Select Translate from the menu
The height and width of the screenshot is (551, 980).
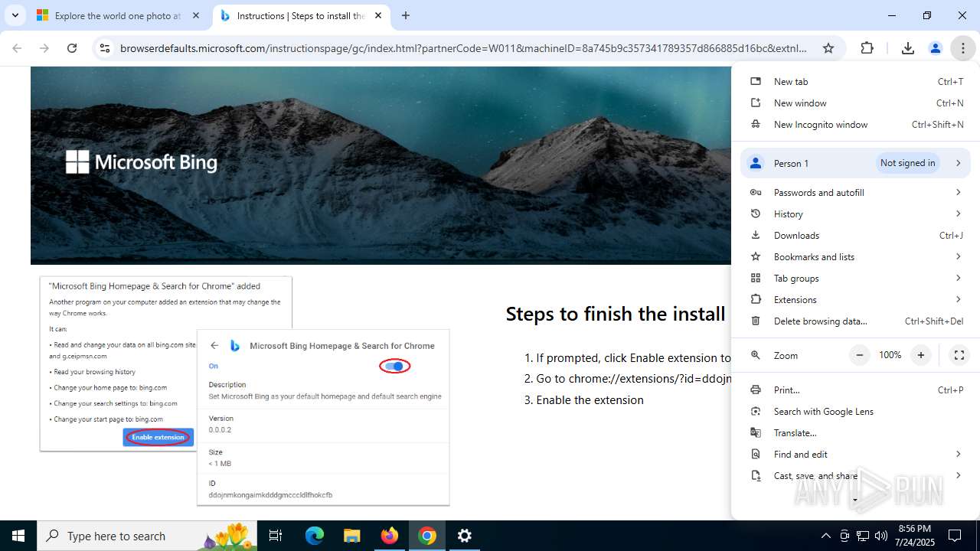click(x=856, y=432)
